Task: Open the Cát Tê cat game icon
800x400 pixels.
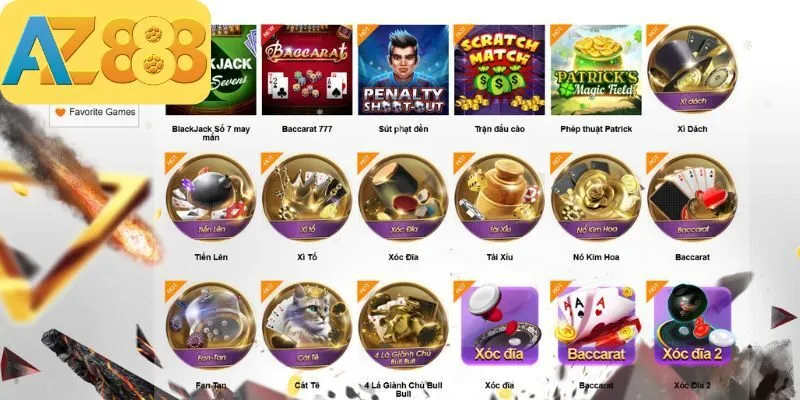Action: tap(307, 326)
